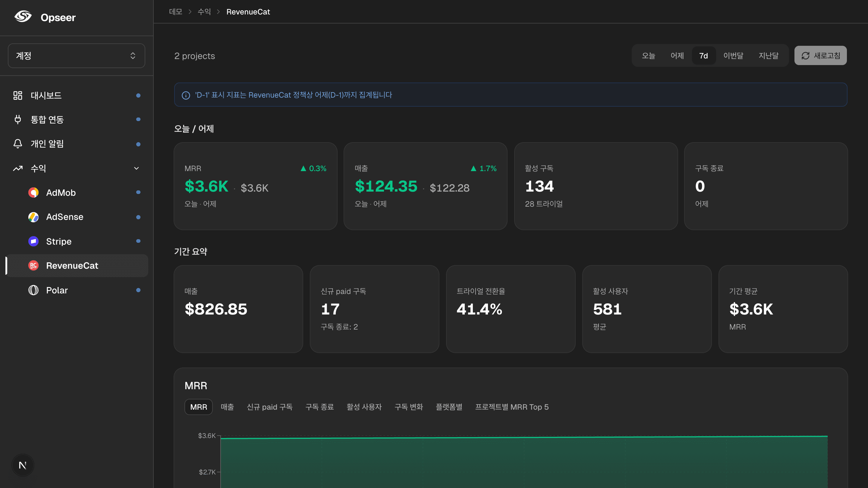Open Polar revenue page
This screenshot has width=868, height=488.
[77, 290]
